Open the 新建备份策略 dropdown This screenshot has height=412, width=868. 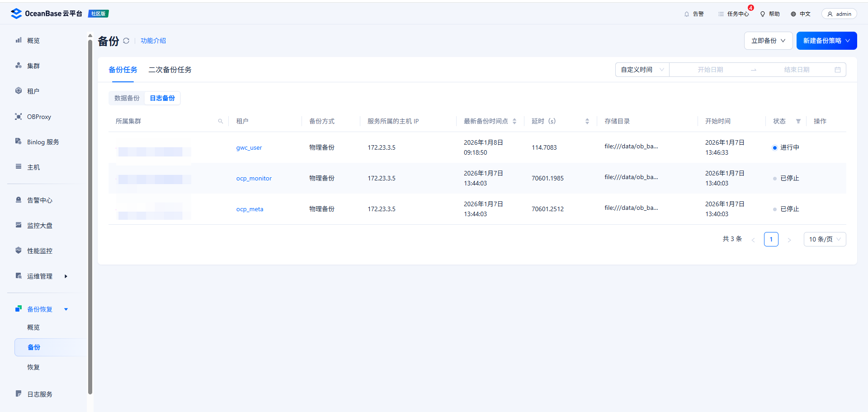coord(826,41)
